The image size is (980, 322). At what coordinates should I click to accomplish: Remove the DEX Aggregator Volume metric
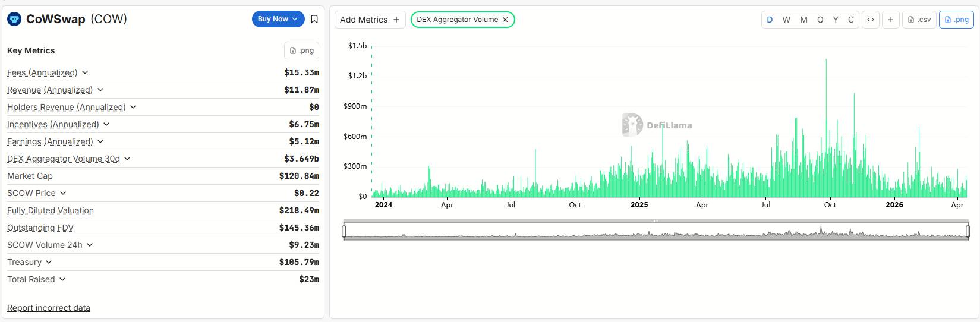tap(505, 20)
